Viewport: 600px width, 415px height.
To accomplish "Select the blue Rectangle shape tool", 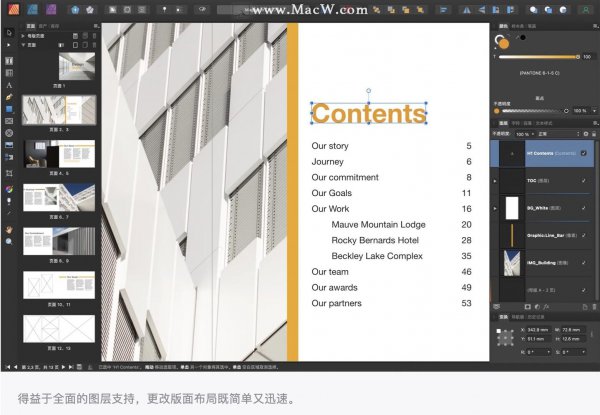I will coord(9,109).
